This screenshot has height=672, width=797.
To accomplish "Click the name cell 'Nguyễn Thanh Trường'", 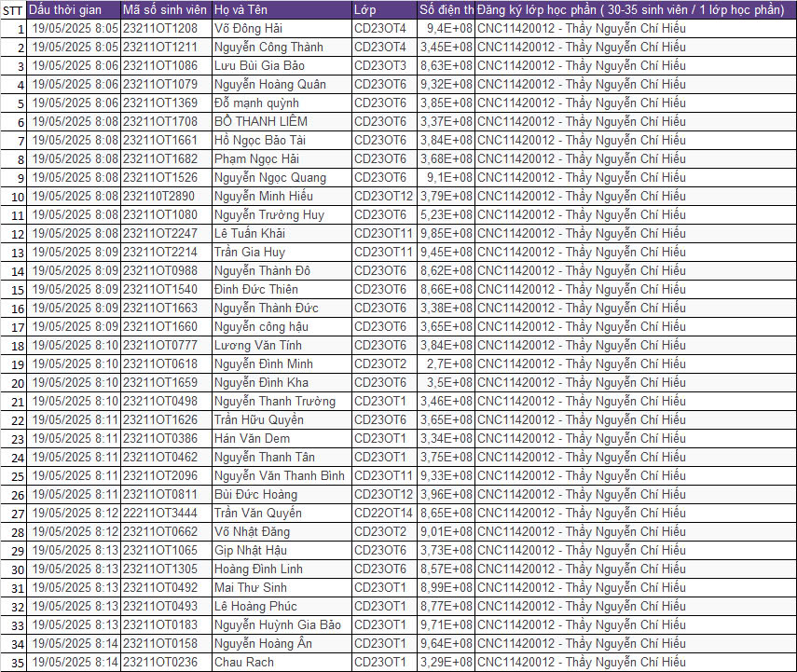I will (x=282, y=401).
